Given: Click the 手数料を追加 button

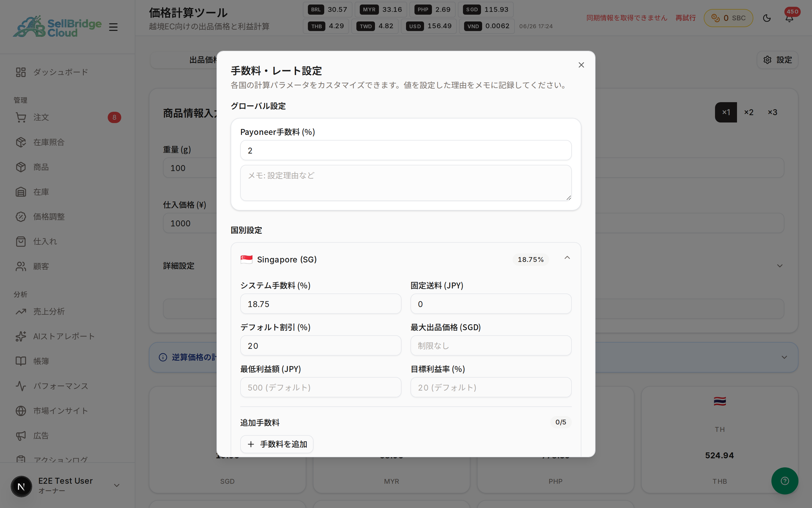Looking at the screenshot, I should point(277,444).
